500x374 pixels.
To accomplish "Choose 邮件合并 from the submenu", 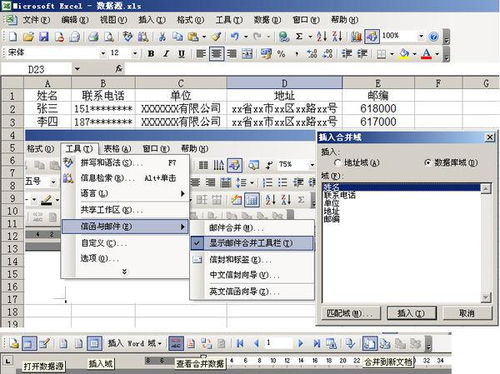I will click(x=252, y=228).
